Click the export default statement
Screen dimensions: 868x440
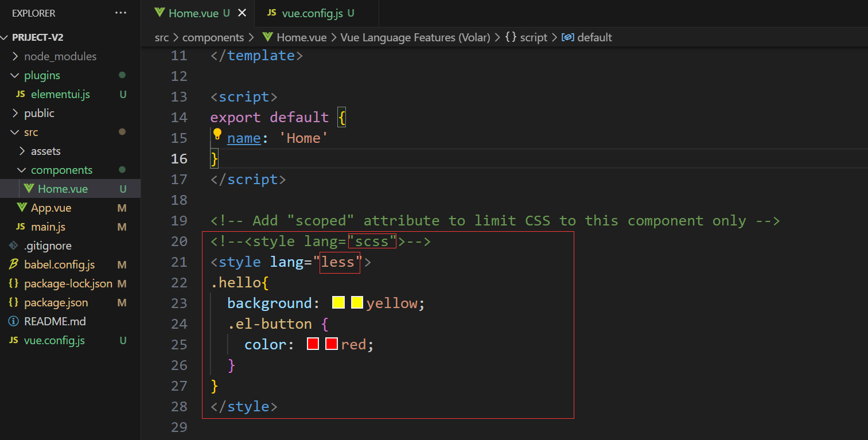click(270, 118)
